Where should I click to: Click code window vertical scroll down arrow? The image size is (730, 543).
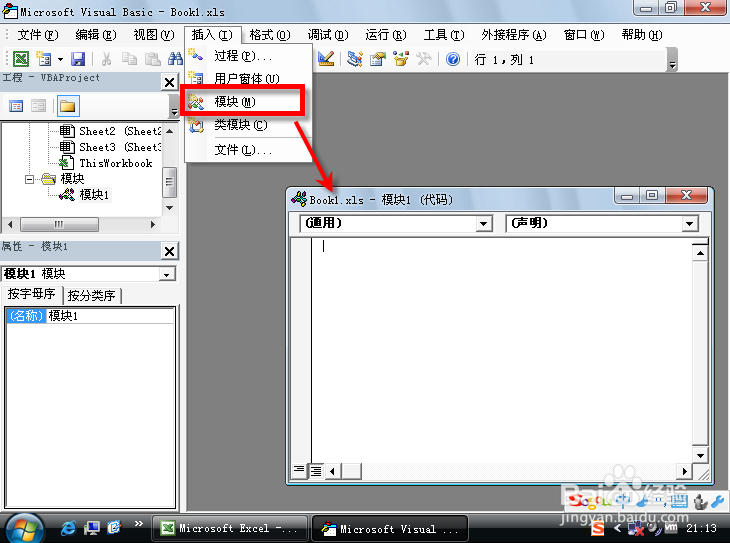click(x=700, y=455)
